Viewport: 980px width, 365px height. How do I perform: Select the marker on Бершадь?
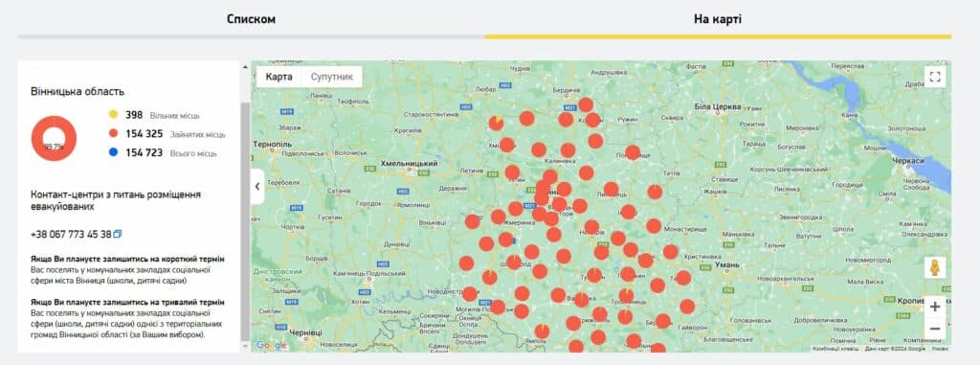click(x=662, y=321)
